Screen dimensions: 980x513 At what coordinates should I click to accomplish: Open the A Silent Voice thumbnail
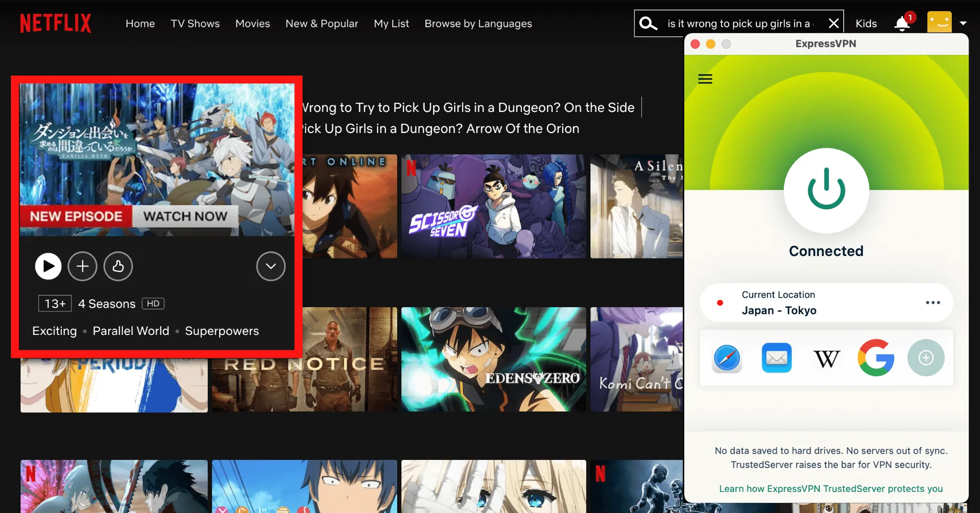[636, 206]
